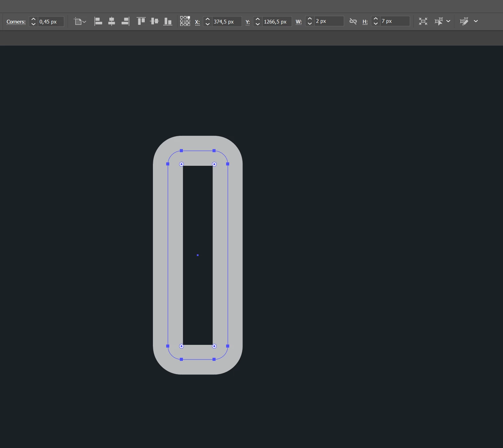This screenshot has height=448, width=503.
Task: Open the X position options label
Action: tap(197, 22)
